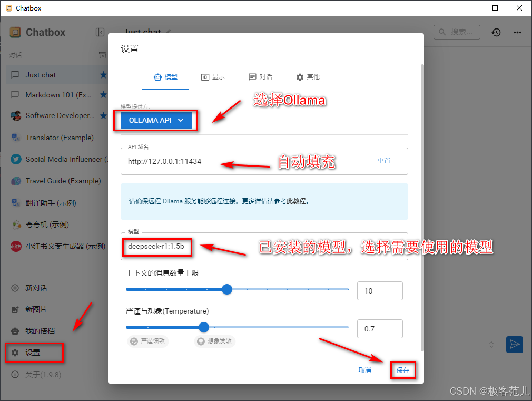Click the Chatbox logo icon in sidebar
The height and width of the screenshot is (401, 532).
pos(15,32)
